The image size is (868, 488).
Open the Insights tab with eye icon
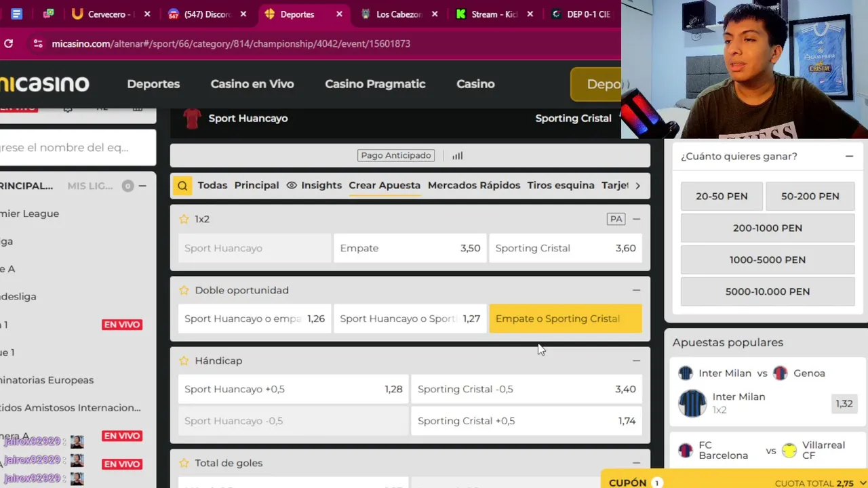pos(314,185)
